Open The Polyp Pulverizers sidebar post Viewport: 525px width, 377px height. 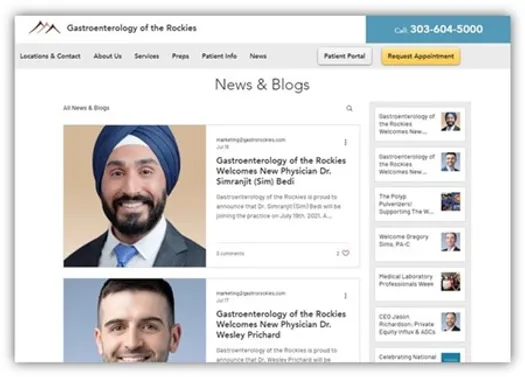point(420,204)
